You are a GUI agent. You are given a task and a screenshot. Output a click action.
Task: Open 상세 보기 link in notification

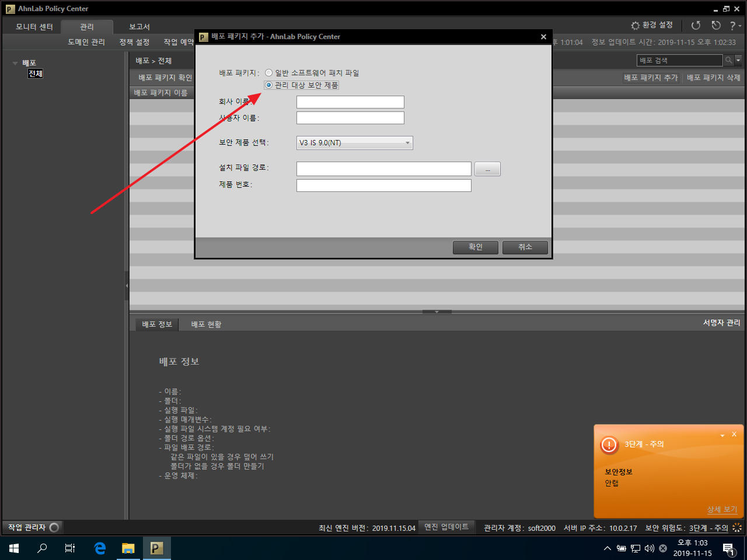[722, 509]
